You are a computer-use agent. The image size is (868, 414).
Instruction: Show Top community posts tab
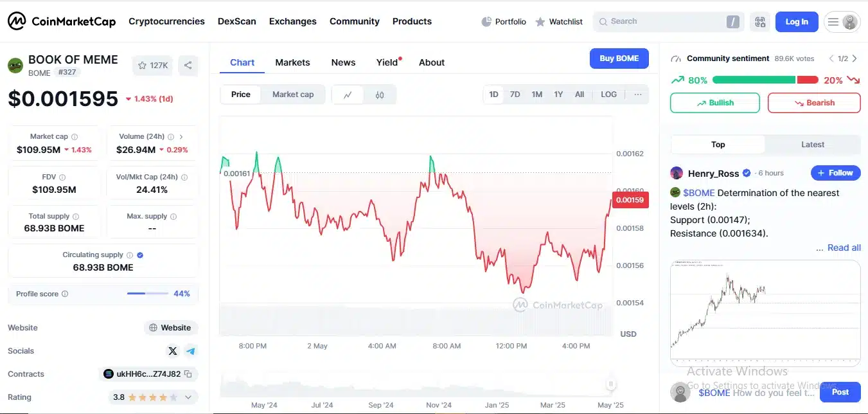click(x=718, y=145)
